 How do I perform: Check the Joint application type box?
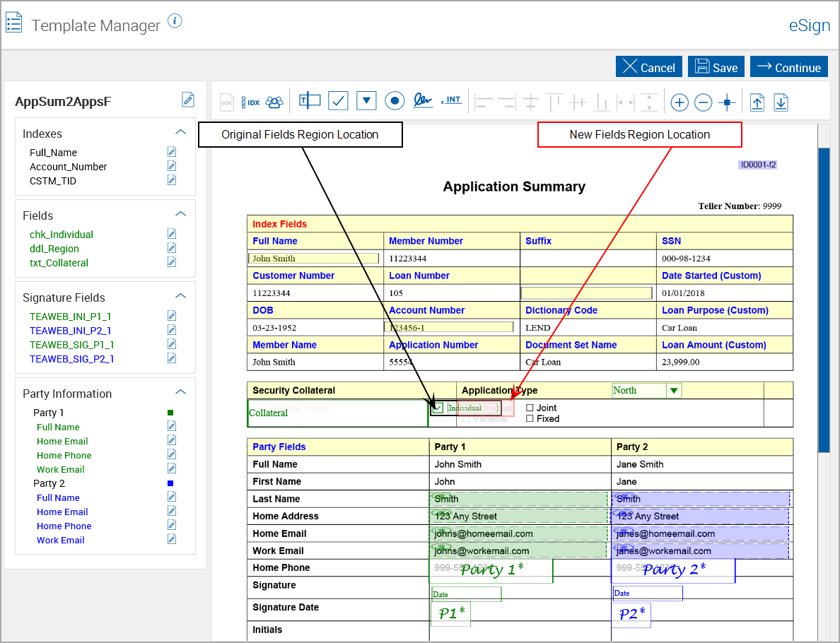(530, 408)
